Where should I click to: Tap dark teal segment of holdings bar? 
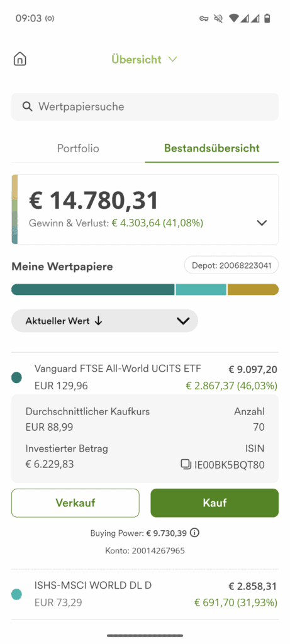(93, 289)
